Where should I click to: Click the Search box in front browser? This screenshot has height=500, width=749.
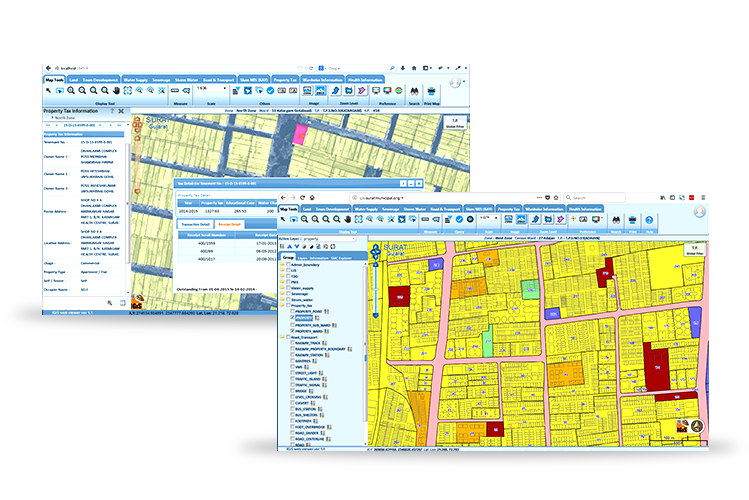tap(594, 197)
